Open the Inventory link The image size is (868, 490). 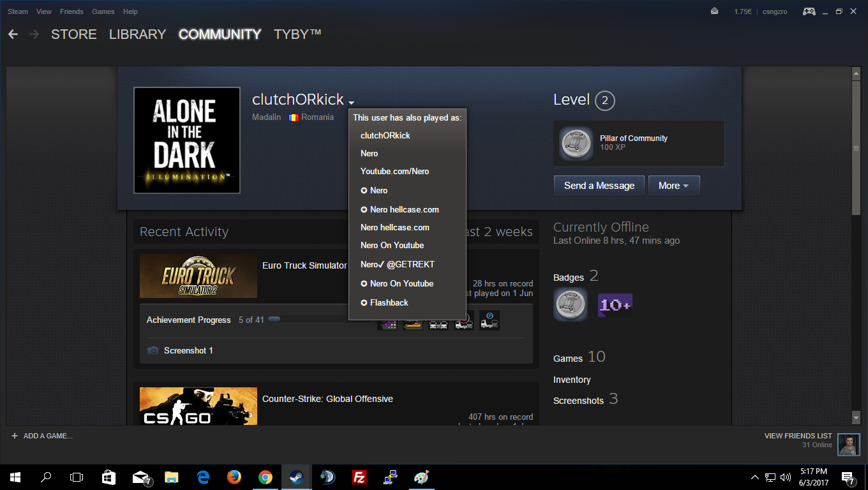click(572, 380)
